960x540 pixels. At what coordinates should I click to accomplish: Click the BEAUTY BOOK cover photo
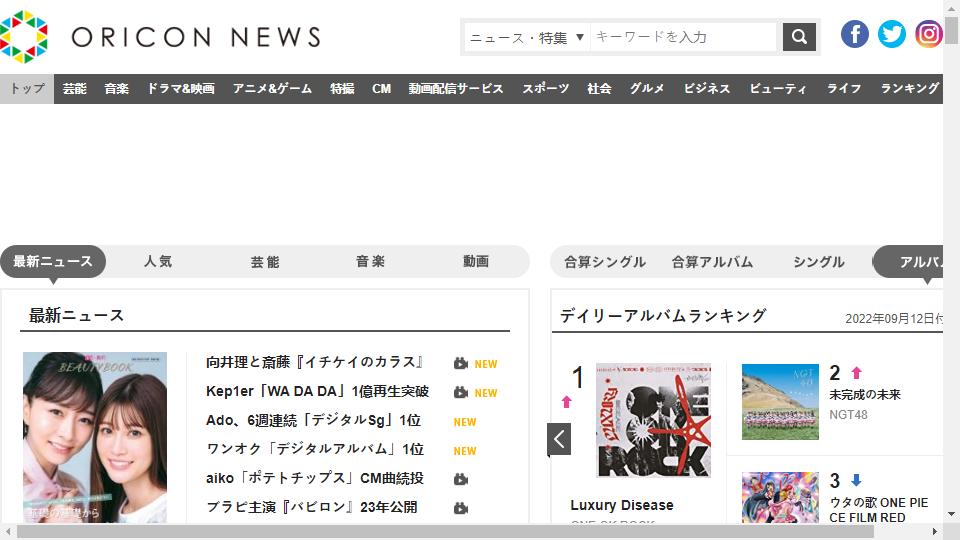(x=95, y=437)
